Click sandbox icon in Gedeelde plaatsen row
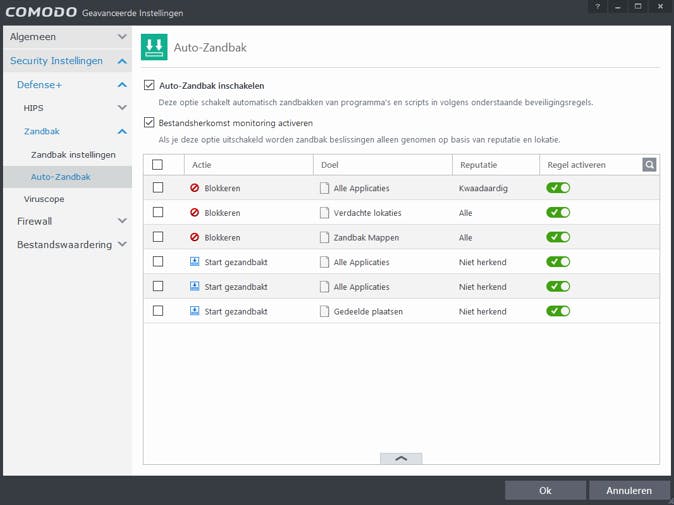This screenshot has height=505, width=674. click(195, 311)
